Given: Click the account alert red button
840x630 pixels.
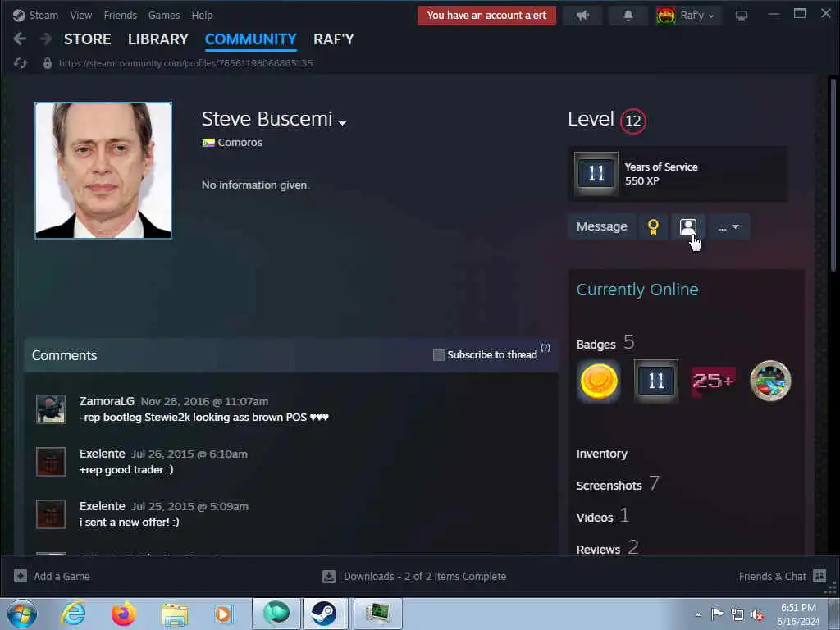Looking at the screenshot, I should pyautogui.click(x=486, y=16).
